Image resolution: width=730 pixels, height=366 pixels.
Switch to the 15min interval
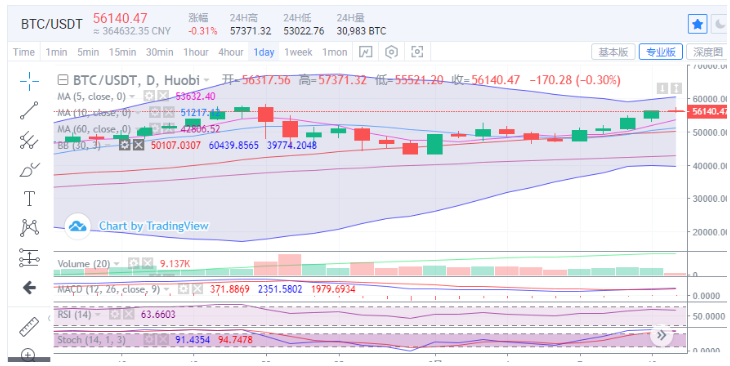tap(122, 52)
